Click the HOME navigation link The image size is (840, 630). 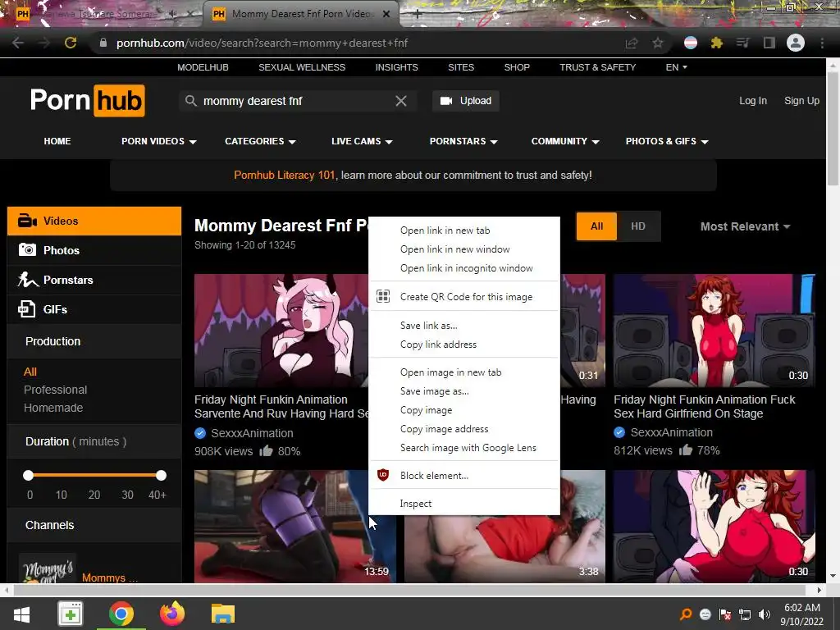[x=57, y=141]
